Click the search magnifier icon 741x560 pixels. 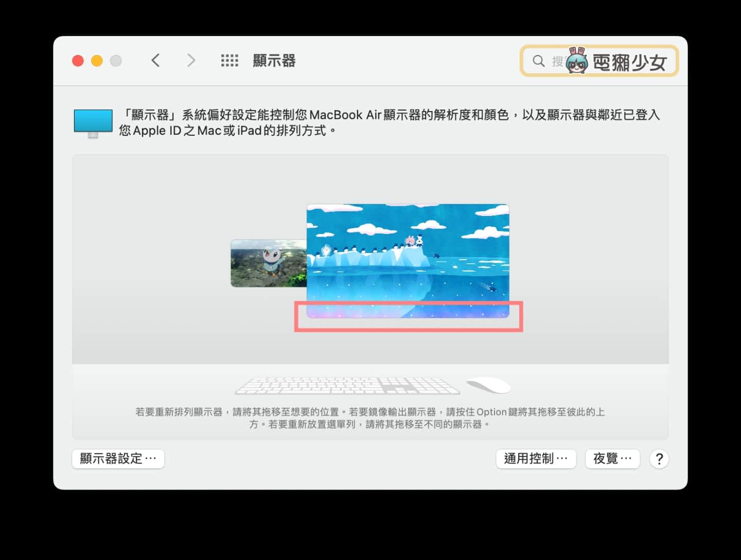click(x=538, y=61)
